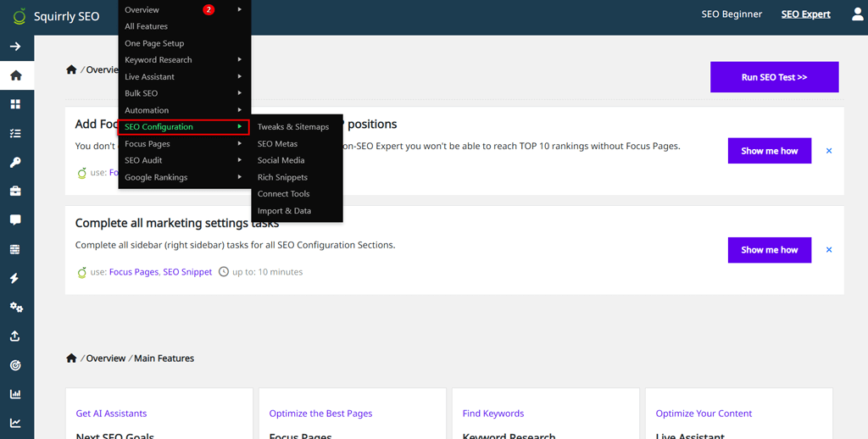Click Overview in the Main Features breadcrumb
This screenshot has width=868, height=439.
(x=106, y=358)
